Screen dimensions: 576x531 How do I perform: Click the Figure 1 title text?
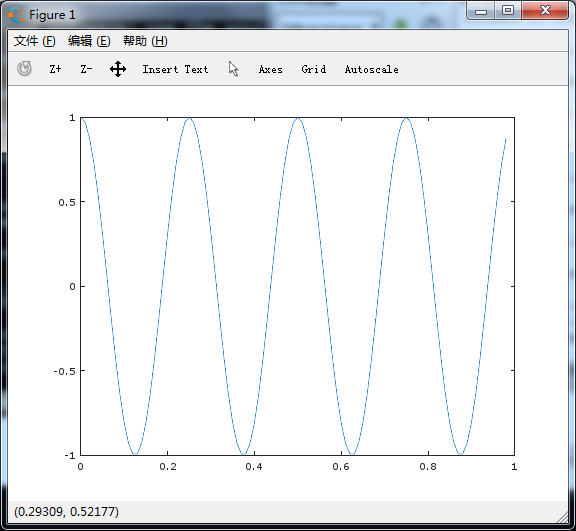[52, 15]
